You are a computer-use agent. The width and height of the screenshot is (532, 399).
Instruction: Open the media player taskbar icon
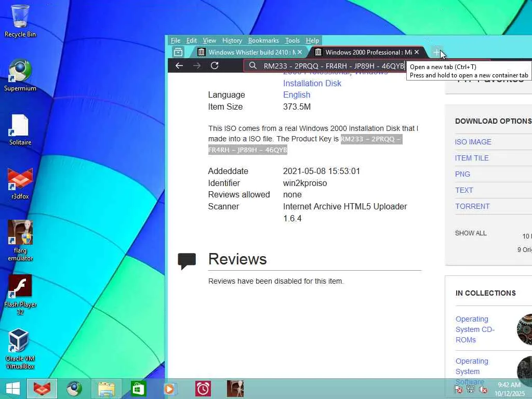tap(170, 389)
